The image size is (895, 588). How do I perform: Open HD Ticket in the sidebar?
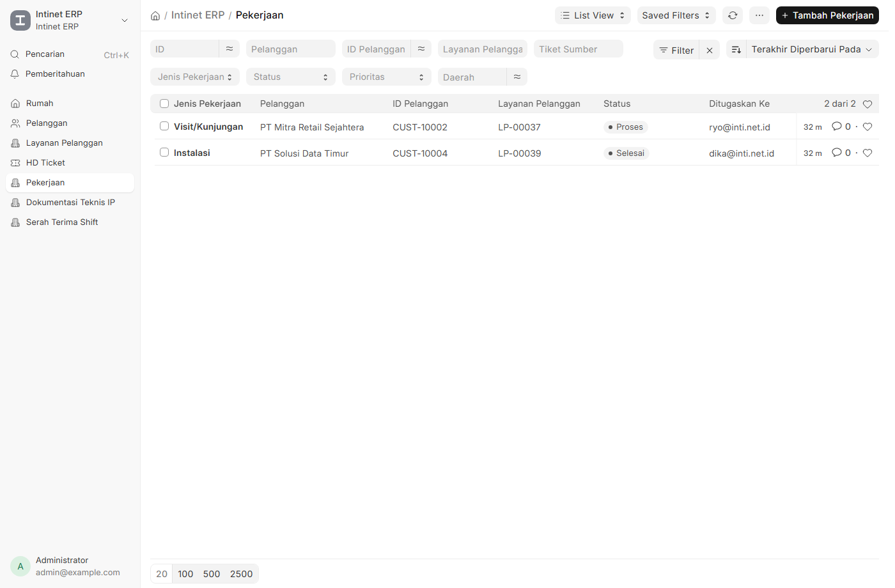70,163
